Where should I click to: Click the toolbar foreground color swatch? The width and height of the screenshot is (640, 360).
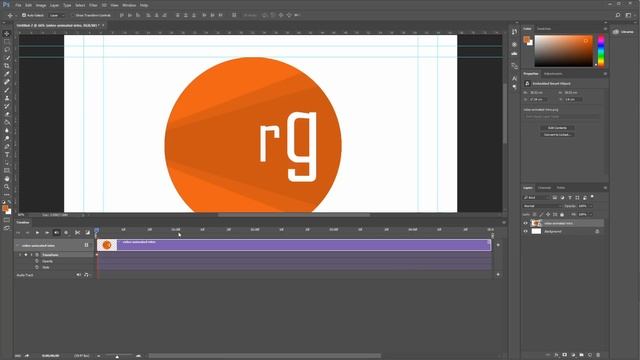pyautogui.click(x=5, y=208)
